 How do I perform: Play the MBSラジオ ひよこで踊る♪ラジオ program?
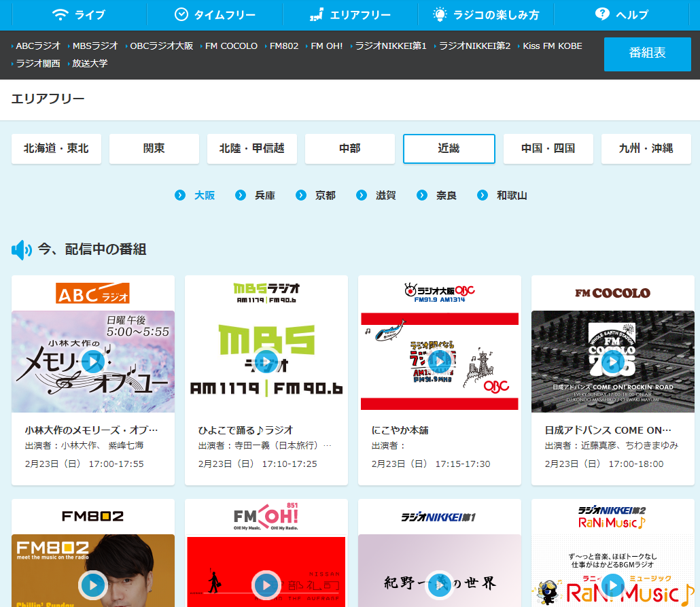pyautogui.click(x=266, y=362)
